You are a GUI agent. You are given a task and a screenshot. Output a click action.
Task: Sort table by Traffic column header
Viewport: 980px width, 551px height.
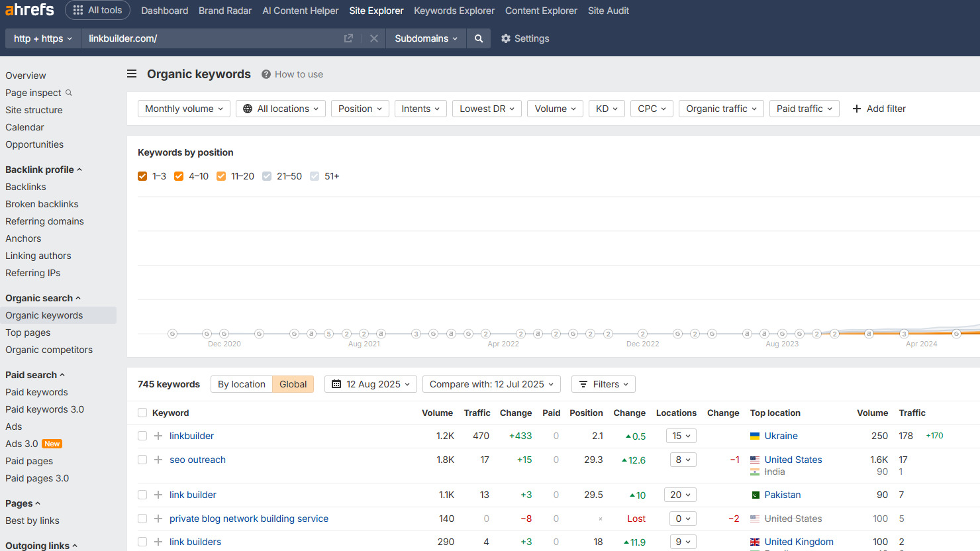click(x=477, y=413)
